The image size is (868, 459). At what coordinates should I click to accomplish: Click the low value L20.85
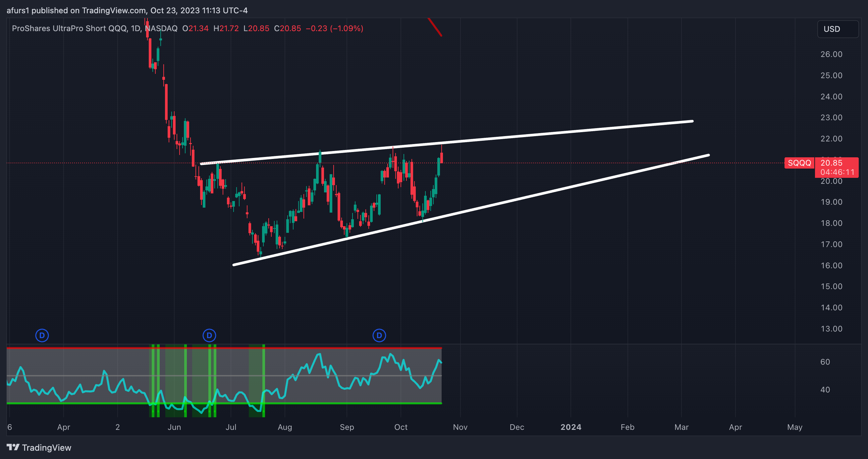point(256,28)
